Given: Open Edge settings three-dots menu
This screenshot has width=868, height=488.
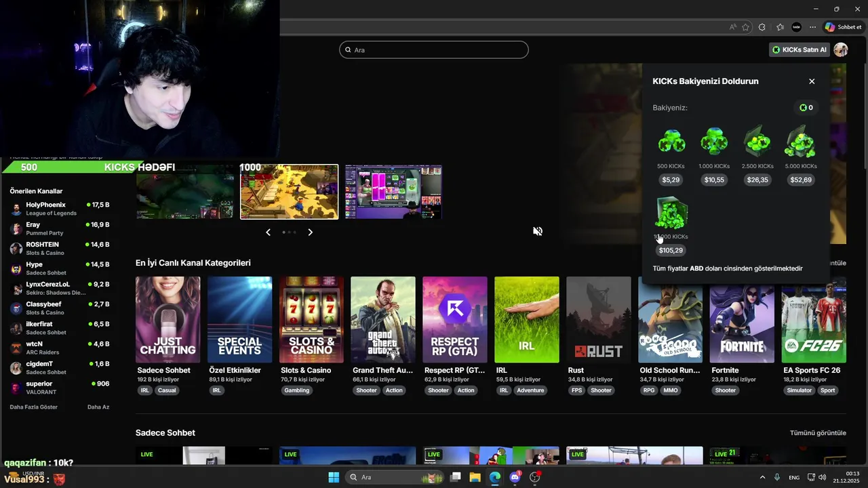Looking at the screenshot, I should tap(812, 27).
